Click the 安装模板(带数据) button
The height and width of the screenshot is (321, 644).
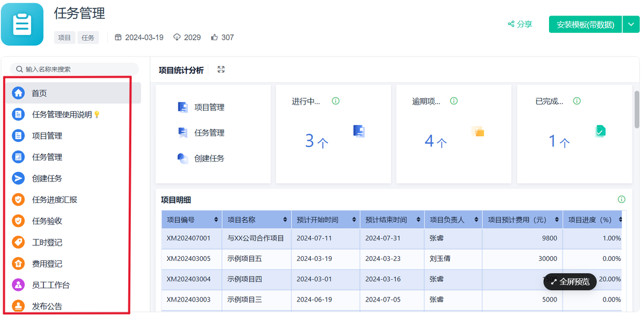[585, 25]
